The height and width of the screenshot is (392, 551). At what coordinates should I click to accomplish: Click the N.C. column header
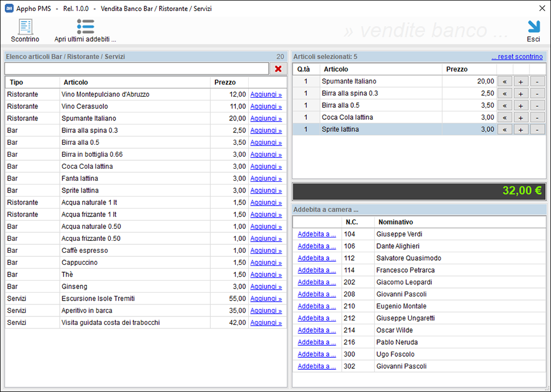pyautogui.click(x=358, y=222)
